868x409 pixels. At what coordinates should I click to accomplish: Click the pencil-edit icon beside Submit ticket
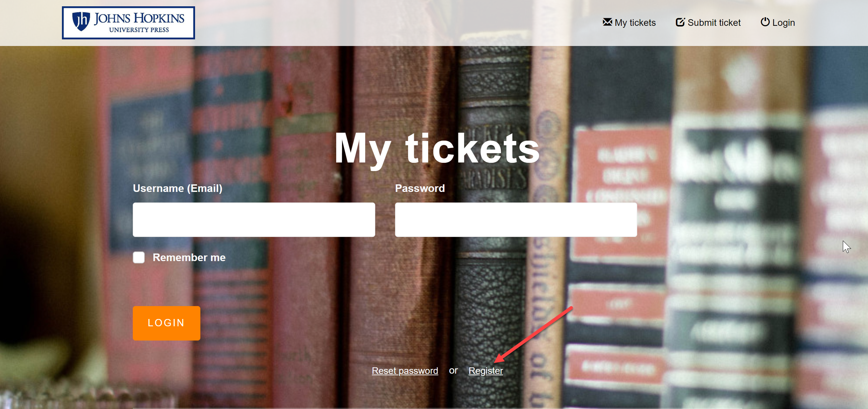pos(680,22)
